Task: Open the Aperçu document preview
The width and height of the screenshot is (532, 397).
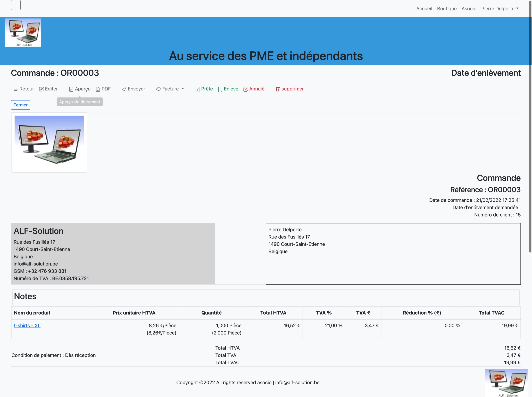Action: (x=80, y=89)
